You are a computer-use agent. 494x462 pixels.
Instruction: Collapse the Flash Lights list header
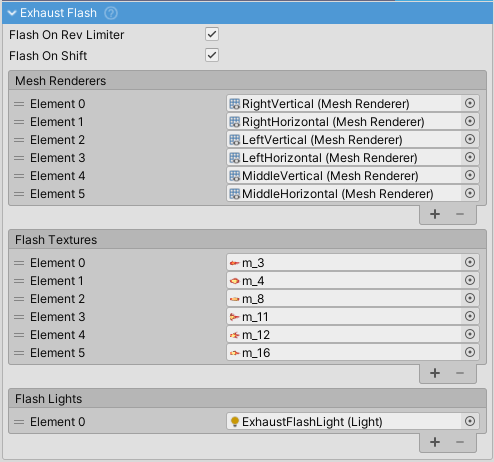[x=247, y=398]
